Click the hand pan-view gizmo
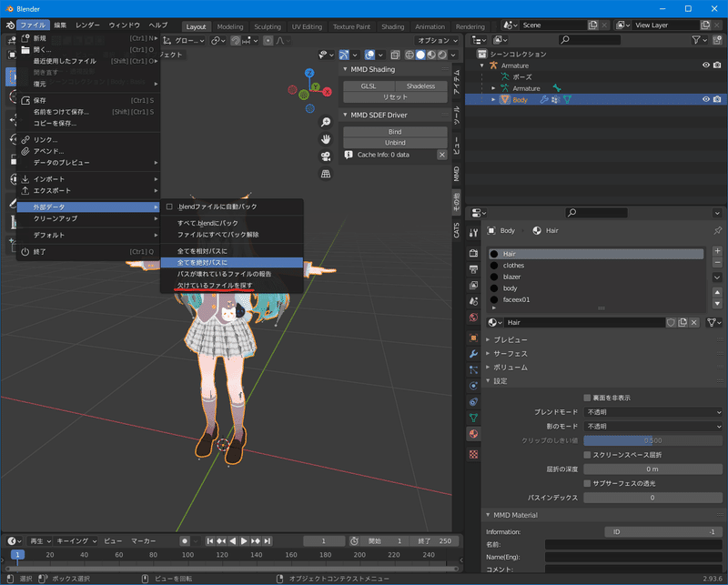The width and height of the screenshot is (728, 585). [326, 139]
